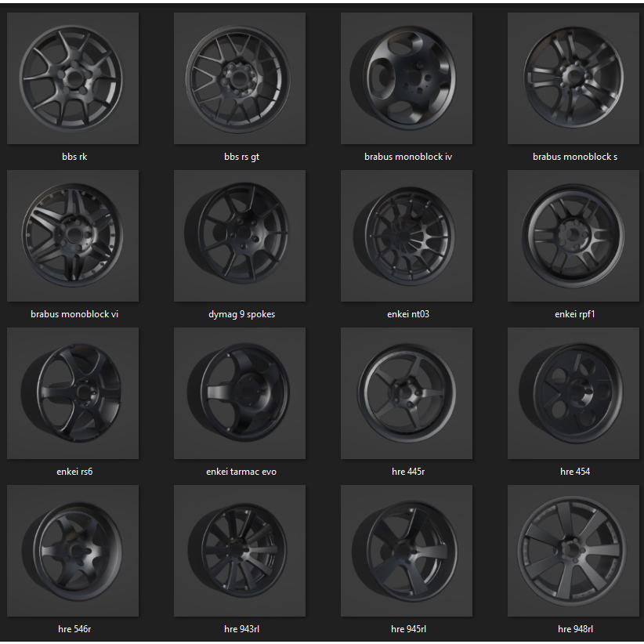Viewport: 644px width, 644px height.
Task: Click the 'hre 943rl' label text
Action: 241,629
